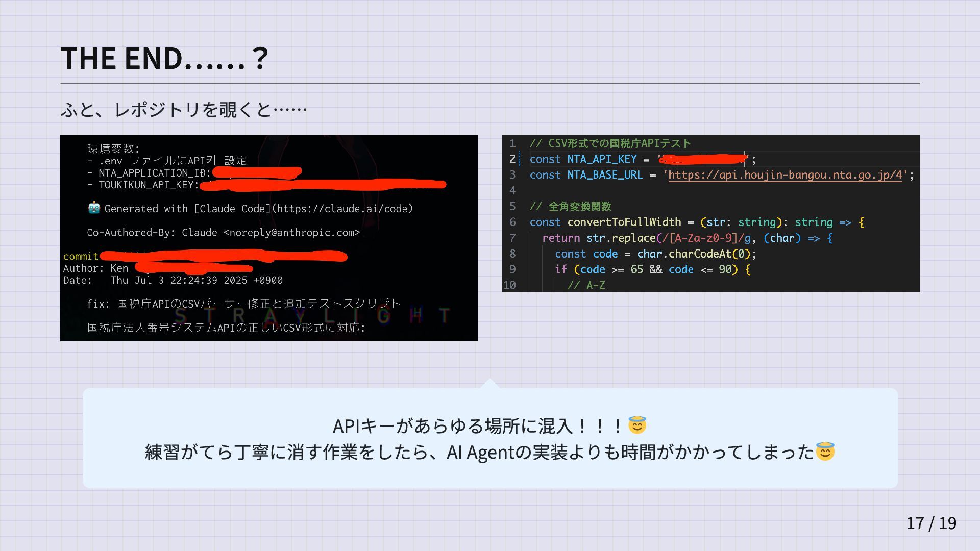
Task: Click the callout text '練習がてら丁寧に消す作業をしたら'
Action: pos(287,452)
